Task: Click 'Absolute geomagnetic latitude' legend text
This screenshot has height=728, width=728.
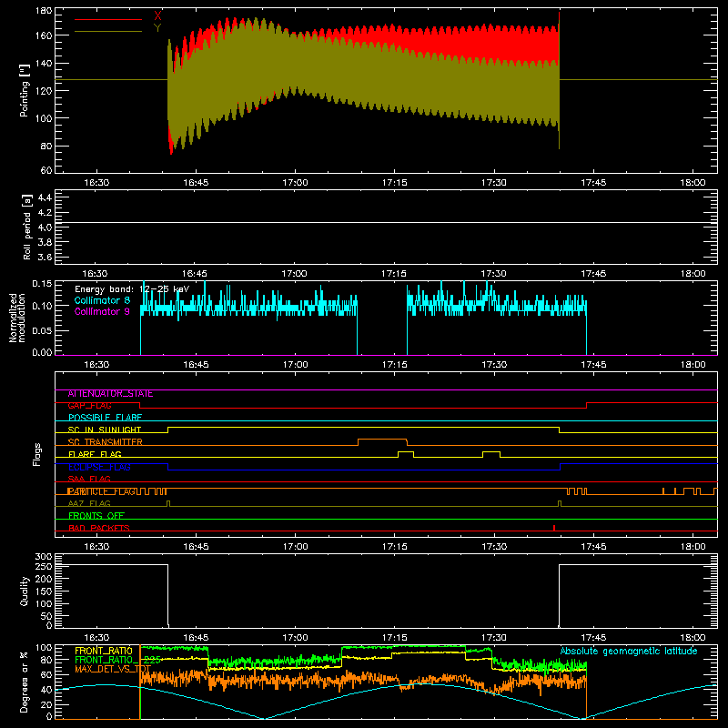Action: pos(629,652)
